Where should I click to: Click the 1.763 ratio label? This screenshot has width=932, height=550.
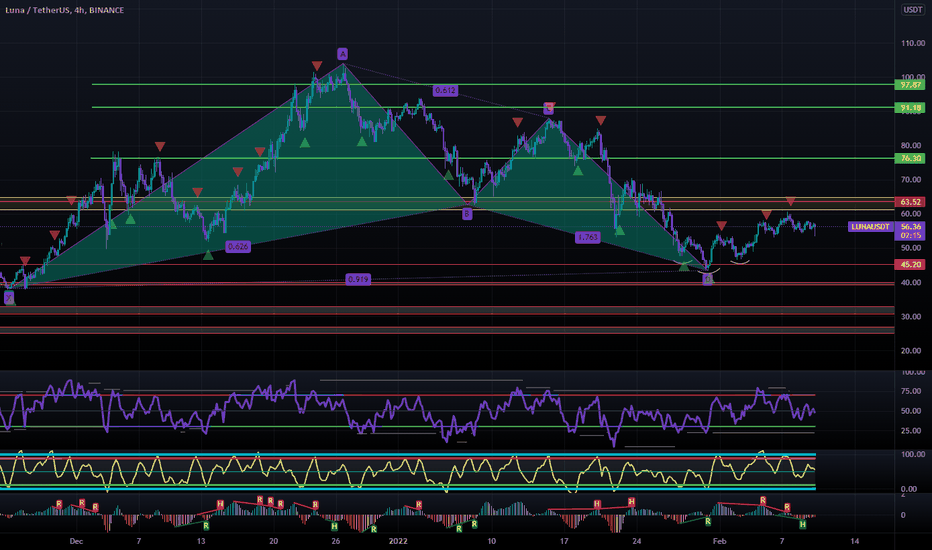(x=587, y=237)
